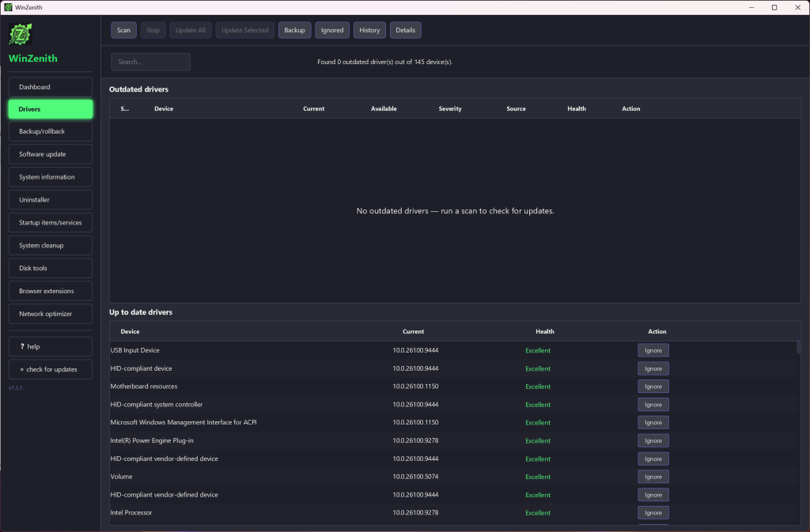Open Startup items/services page

click(x=51, y=222)
